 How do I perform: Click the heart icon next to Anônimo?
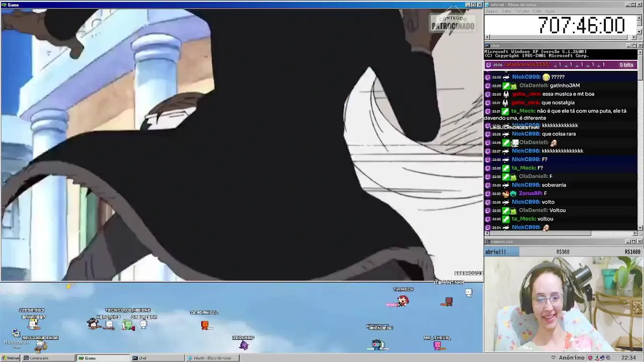[x=553, y=358]
